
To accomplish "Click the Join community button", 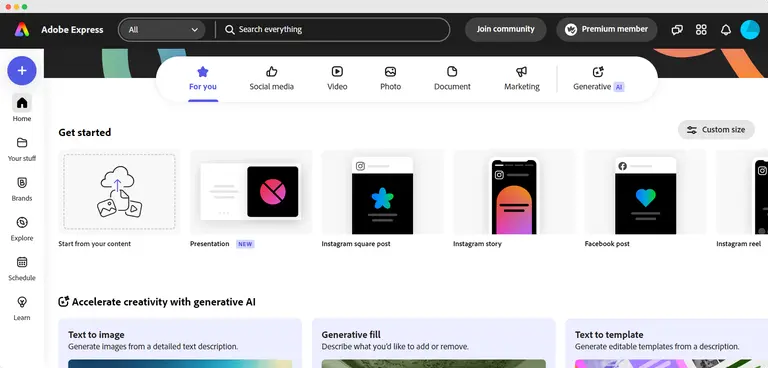I will [x=505, y=29].
